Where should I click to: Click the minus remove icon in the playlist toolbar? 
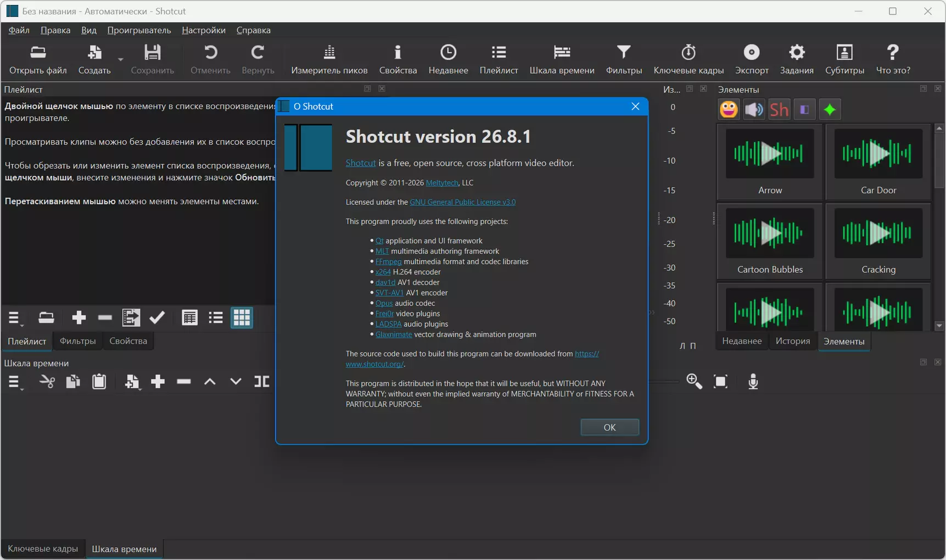[x=105, y=318]
